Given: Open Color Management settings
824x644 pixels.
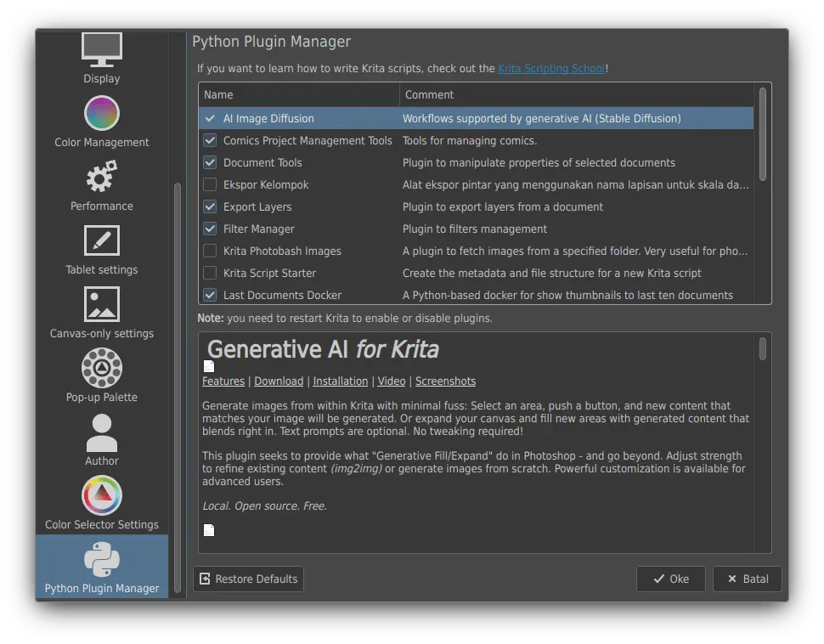Looking at the screenshot, I should [x=101, y=121].
